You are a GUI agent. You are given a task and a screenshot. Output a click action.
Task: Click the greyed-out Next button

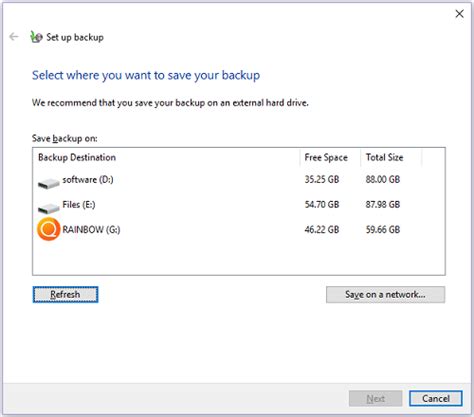pos(376,398)
